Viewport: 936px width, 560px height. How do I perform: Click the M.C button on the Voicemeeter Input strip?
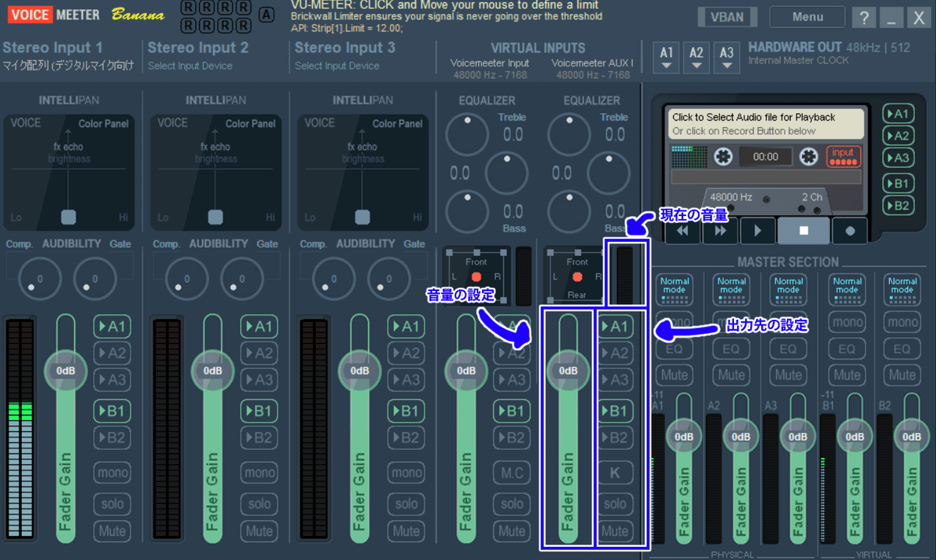[512, 473]
